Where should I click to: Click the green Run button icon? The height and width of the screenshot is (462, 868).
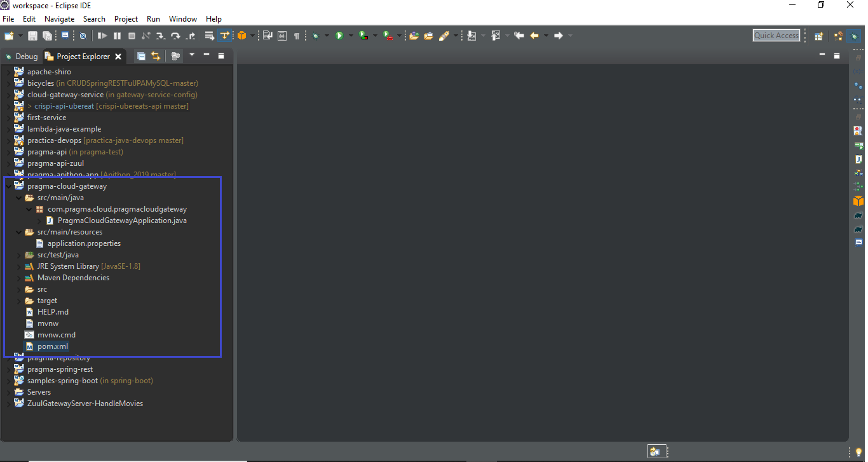tap(339, 36)
